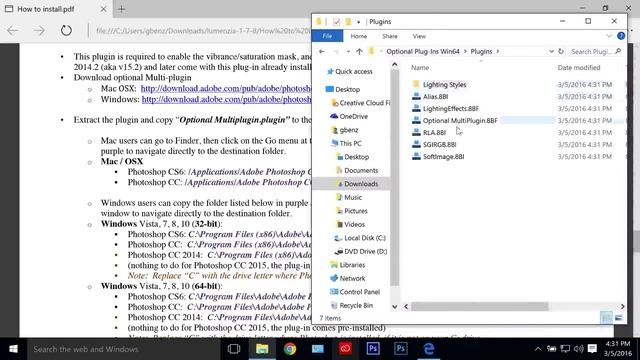Select the Softimage.8BI file

coord(443,156)
